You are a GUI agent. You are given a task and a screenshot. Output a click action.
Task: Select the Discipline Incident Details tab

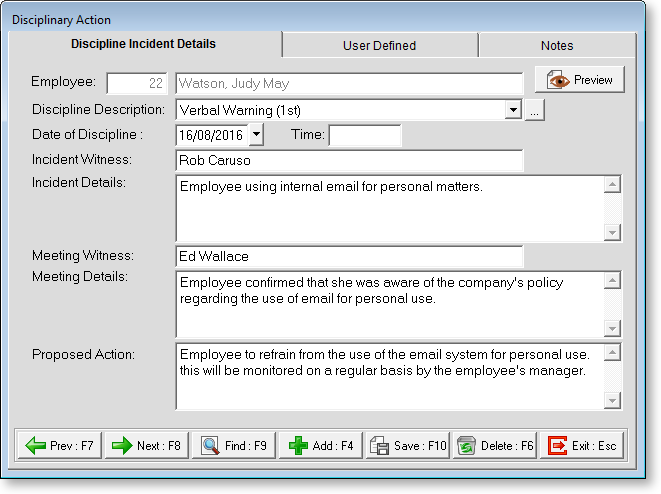(x=143, y=44)
